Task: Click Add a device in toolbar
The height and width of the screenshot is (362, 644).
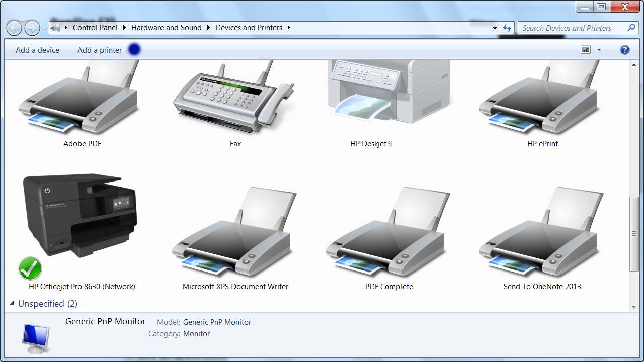Action: click(37, 50)
